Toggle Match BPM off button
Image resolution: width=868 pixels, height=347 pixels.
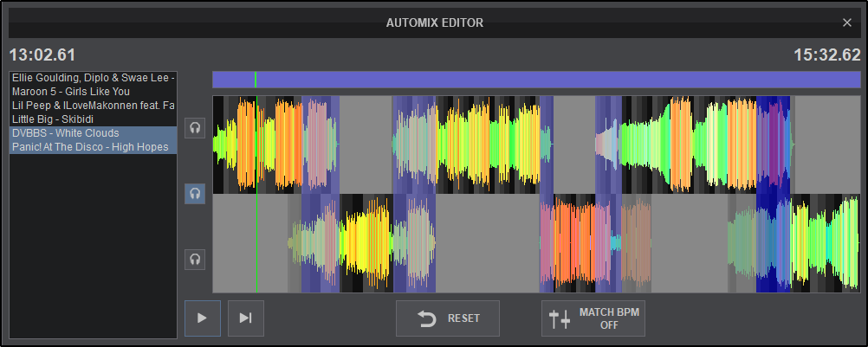593,318
